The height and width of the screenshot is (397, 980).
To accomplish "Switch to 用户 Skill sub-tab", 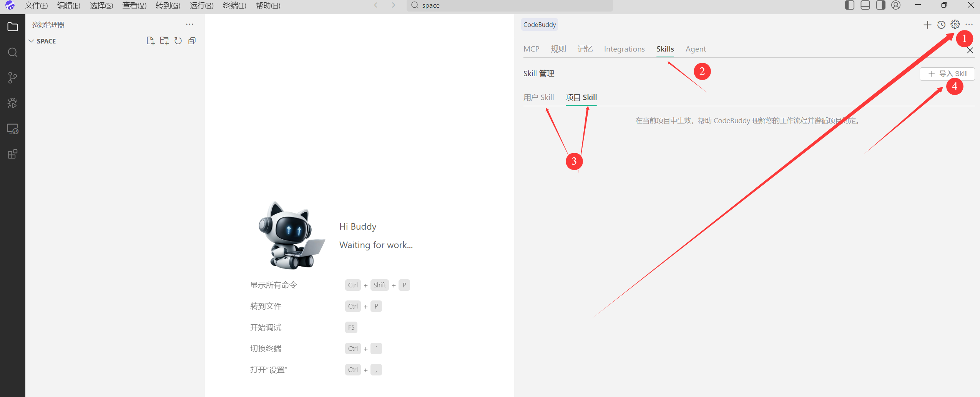I will coord(538,97).
